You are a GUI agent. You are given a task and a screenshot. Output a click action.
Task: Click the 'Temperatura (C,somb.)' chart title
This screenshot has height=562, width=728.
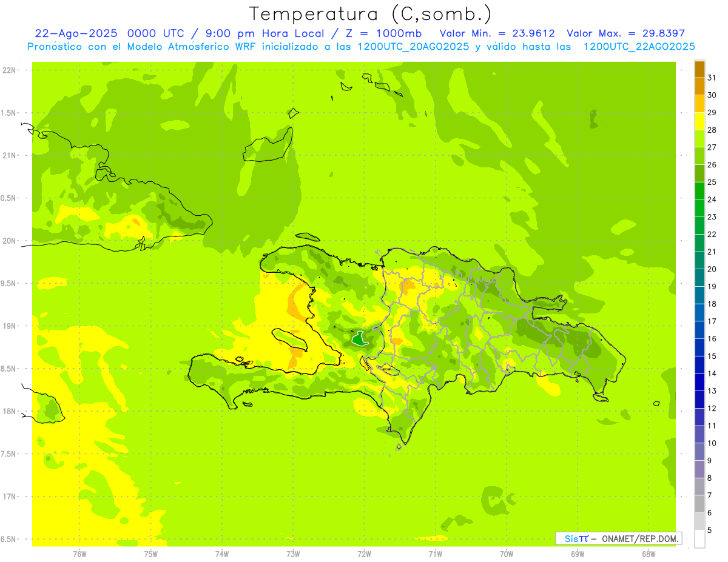pos(371,14)
